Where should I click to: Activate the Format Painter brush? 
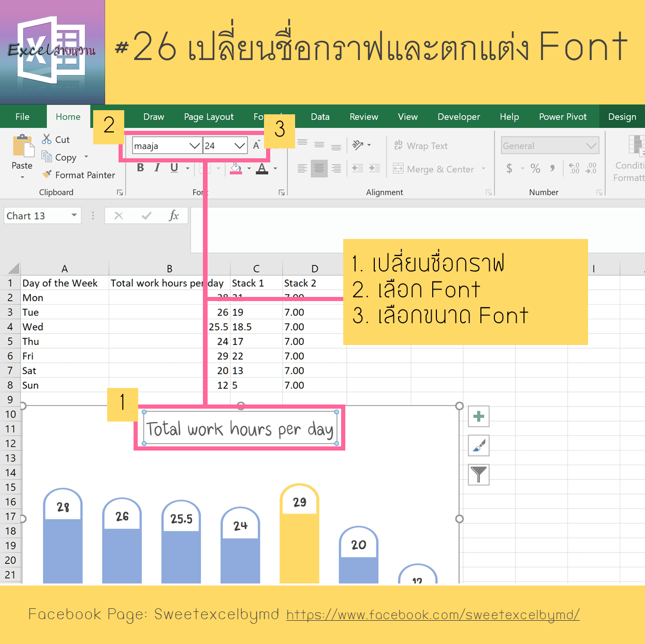coord(79,175)
